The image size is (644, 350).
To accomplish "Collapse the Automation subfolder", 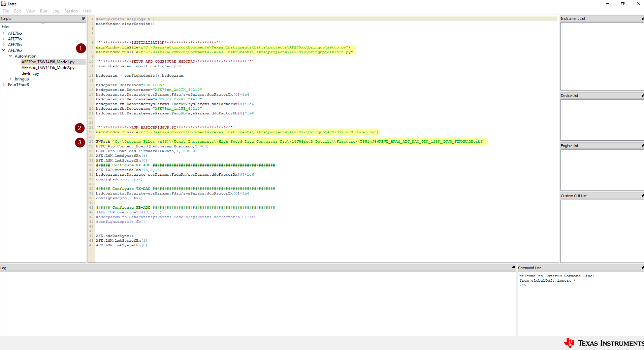I will coord(10,56).
